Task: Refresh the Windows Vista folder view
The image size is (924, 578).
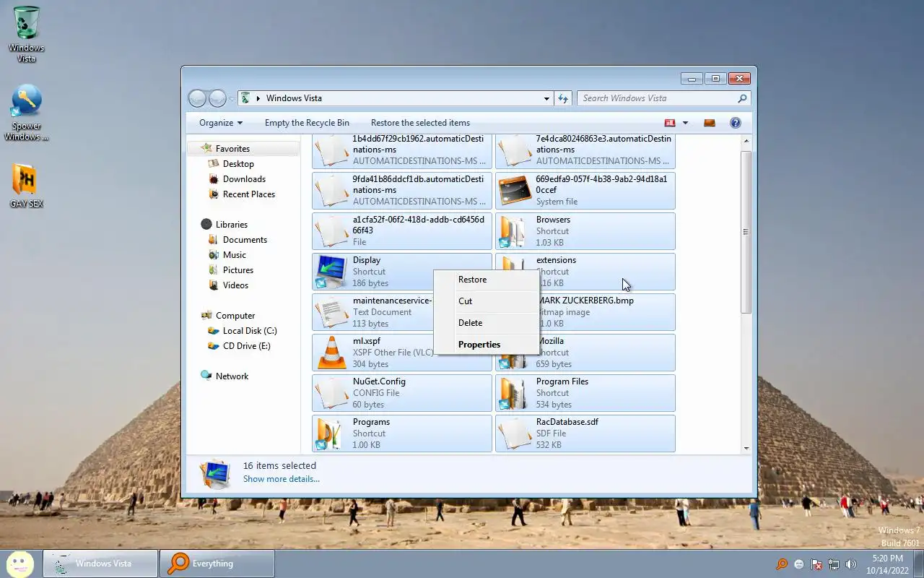Action: tap(563, 98)
